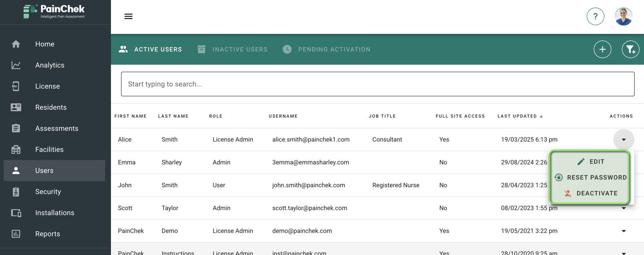Open the user profile avatar
644x255 pixels.
coord(623,16)
